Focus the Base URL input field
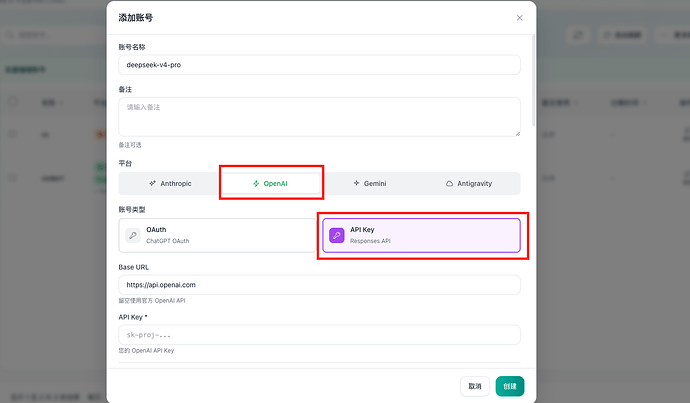Image resolution: width=690 pixels, height=403 pixels. click(x=319, y=285)
